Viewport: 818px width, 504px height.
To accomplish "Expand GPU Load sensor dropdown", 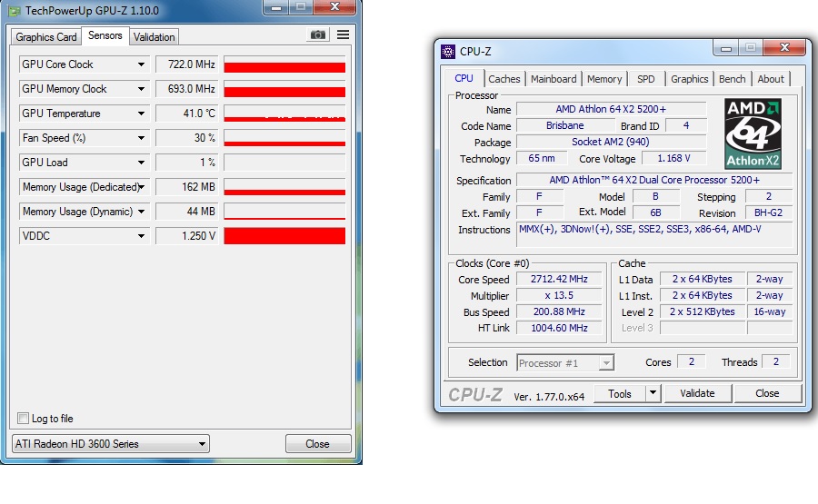I will (x=141, y=163).
